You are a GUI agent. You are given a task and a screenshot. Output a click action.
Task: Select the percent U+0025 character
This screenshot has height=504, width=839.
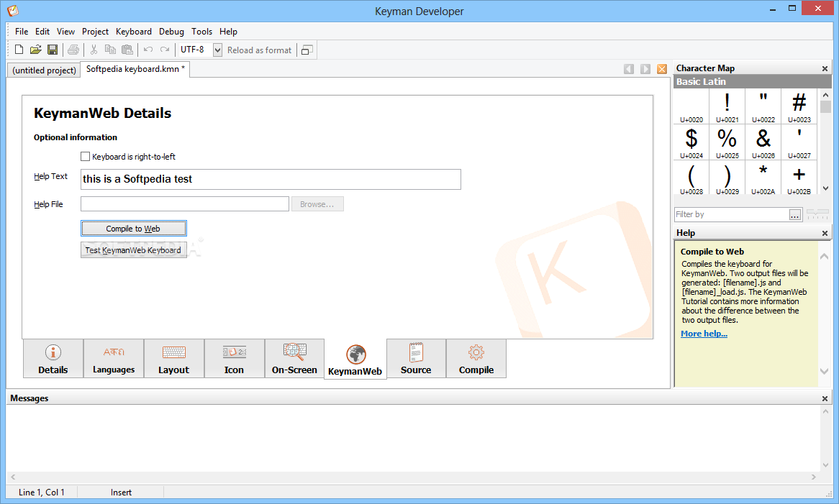tap(727, 142)
